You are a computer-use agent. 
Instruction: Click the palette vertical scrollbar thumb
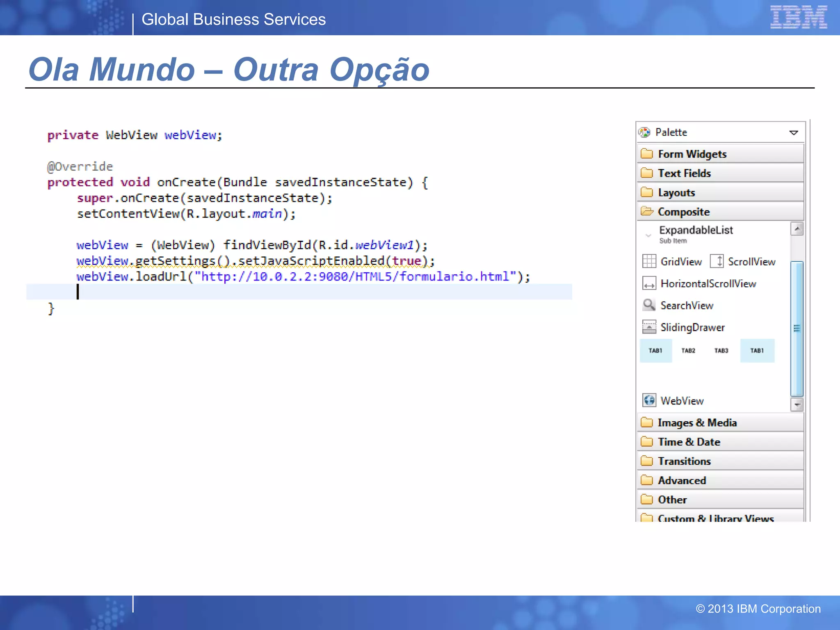click(x=797, y=328)
